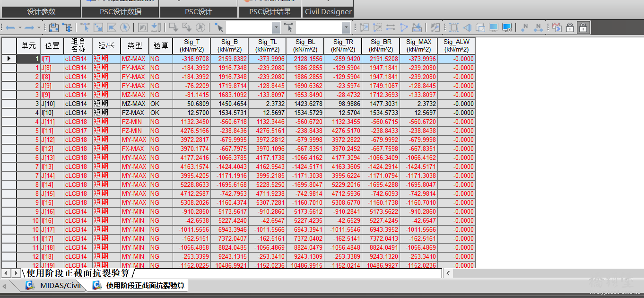The width and height of the screenshot is (644, 298).
Task: Click the Sig_ALW column header
Action: [456, 46]
